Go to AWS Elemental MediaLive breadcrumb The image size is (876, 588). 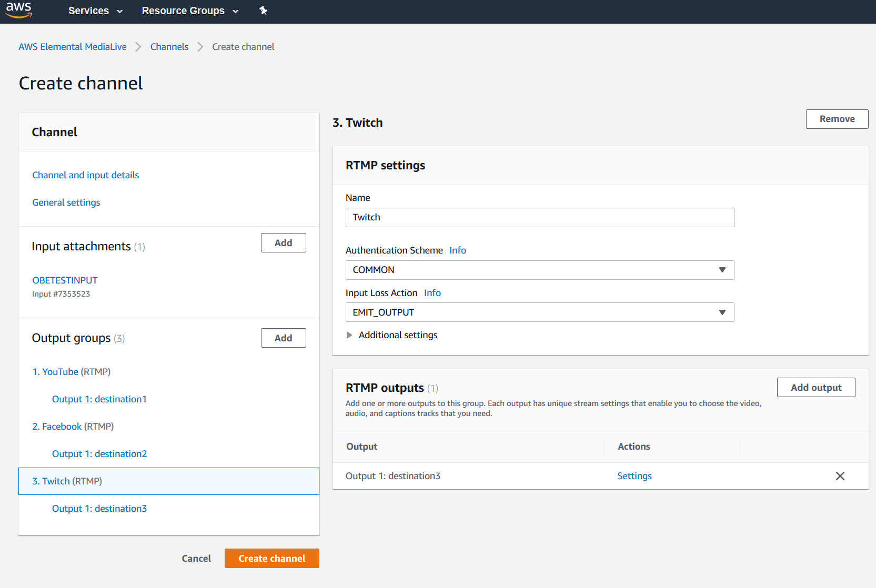[73, 47]
